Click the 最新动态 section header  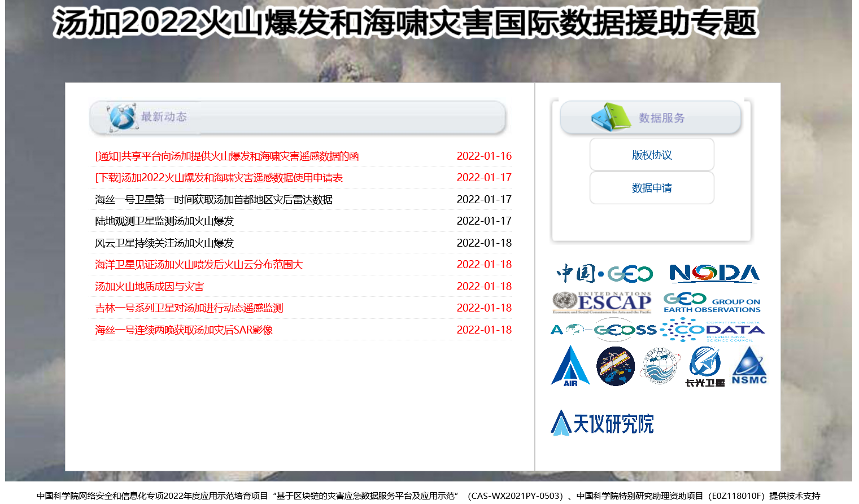164,117
